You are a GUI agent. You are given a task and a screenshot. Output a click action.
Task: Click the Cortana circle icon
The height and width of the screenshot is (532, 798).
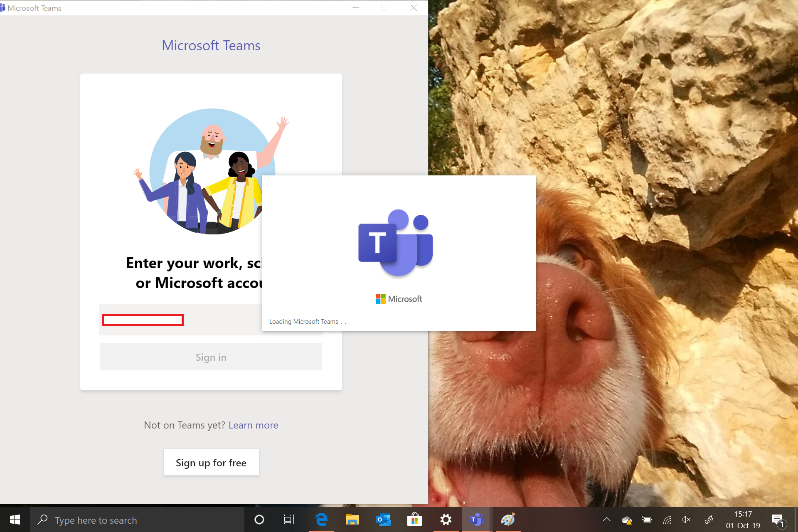(259, 520)
